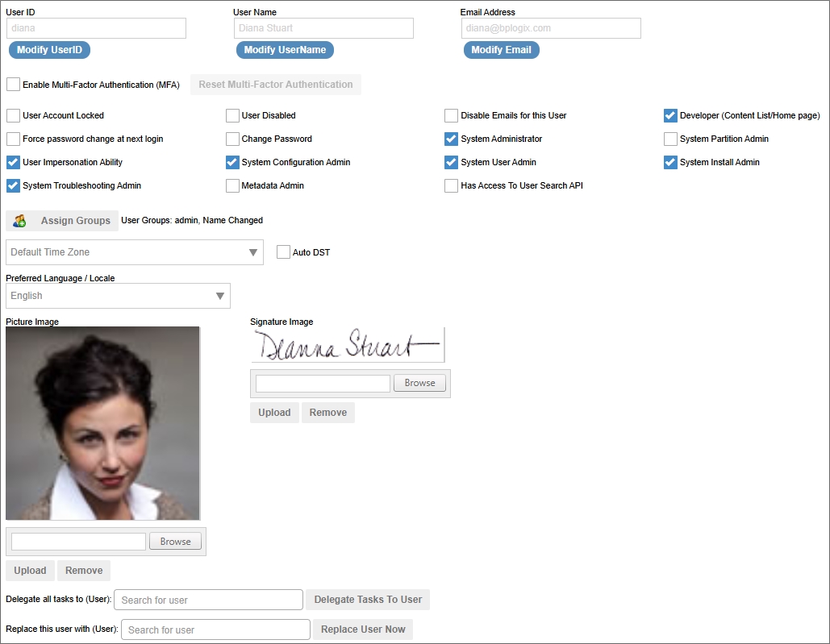The width and height of the screenshot is (830, 644).
Task: Check the User Account Locked box
Action: [13, 115]
